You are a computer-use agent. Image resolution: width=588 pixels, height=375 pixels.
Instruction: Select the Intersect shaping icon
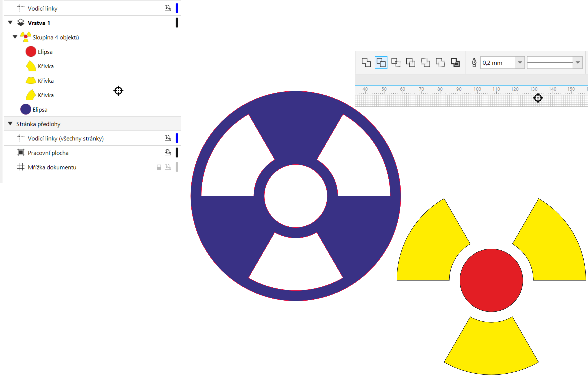pos(396,63)
